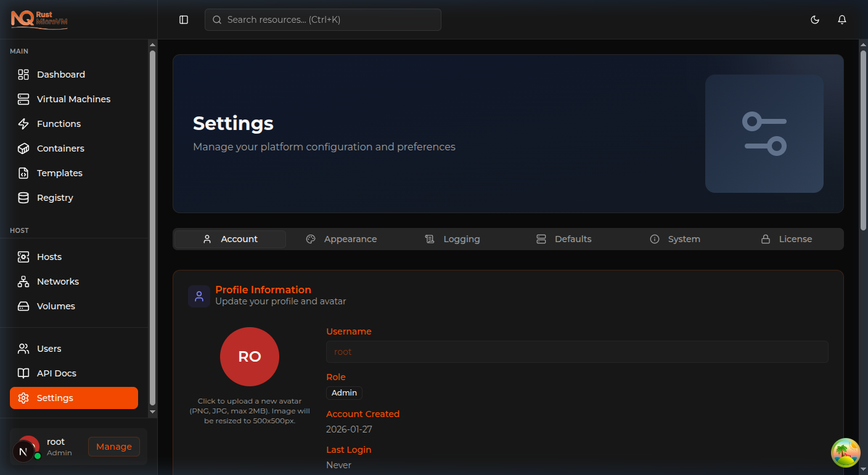Click the RO avatar to upload new image
This screenshot has width=868, height=475.
pyautogui.click(x=249, y=356)
